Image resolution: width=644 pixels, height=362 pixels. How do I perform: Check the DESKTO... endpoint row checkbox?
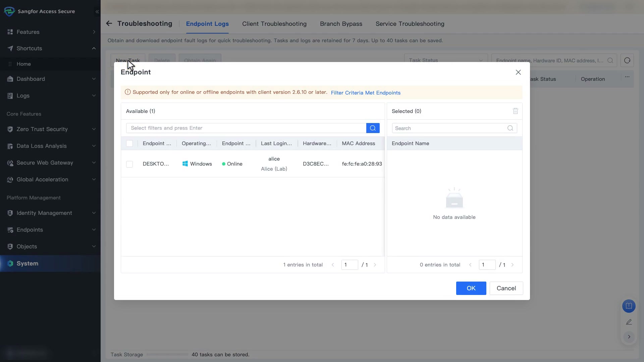(129, 164)
